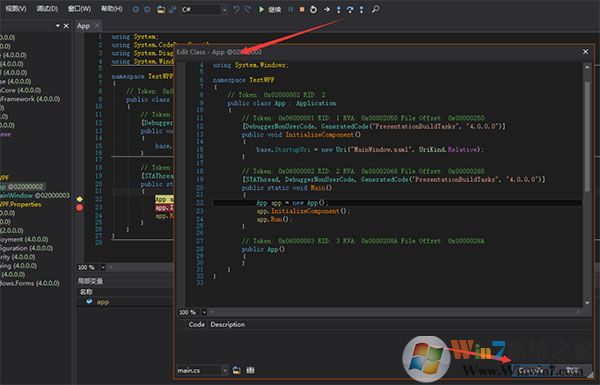Viewport: 600px width, 385px height.
Task: Open the main.cs file dropdown
Action: [225, 370]
